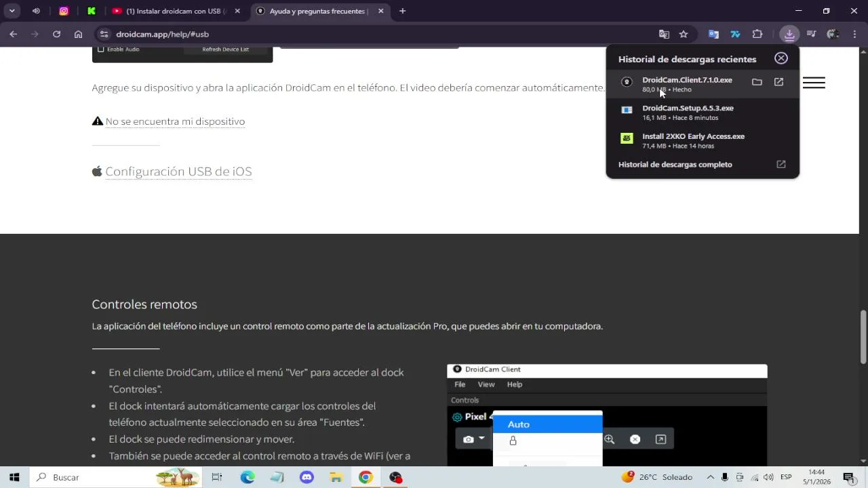
Task: Toggle Enable Audio checkbox in client image
Action: pyautogui.click(x=101, y=49)
